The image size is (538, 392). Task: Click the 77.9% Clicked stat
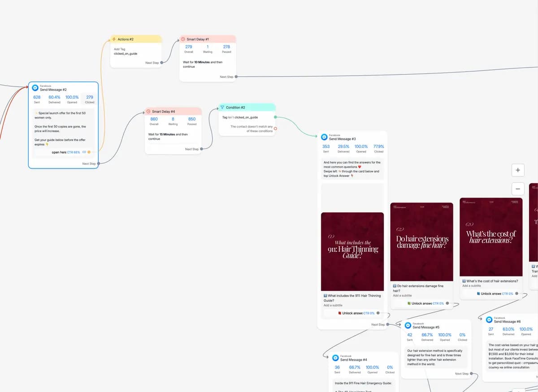click(x=379, y=148)
